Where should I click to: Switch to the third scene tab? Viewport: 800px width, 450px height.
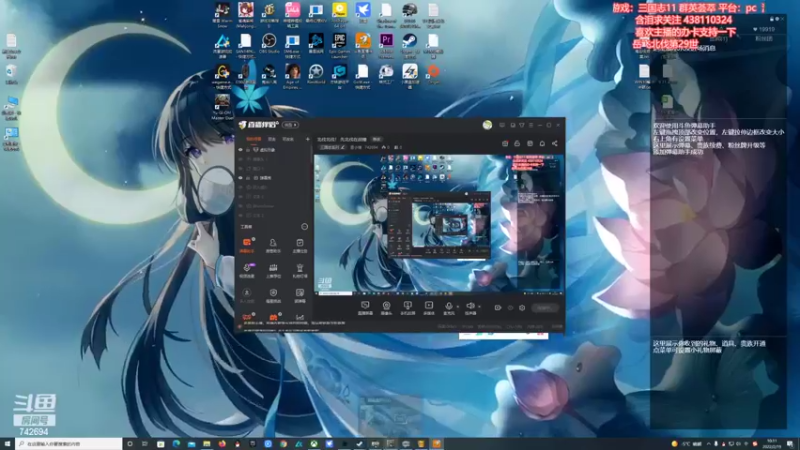click(x=288, y=139)
